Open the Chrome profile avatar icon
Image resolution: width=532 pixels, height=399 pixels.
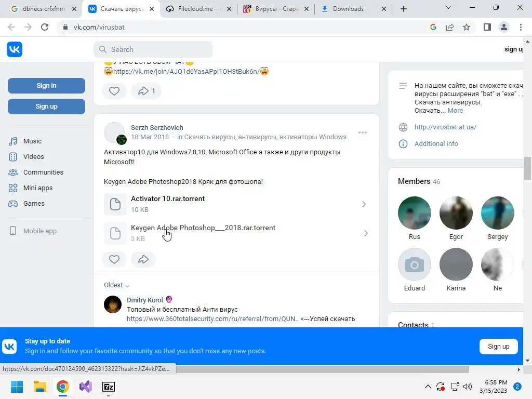click(504, 27)
